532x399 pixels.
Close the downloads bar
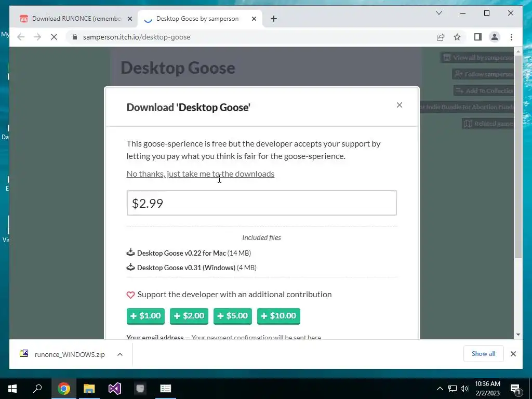click(x=513, y=354)
